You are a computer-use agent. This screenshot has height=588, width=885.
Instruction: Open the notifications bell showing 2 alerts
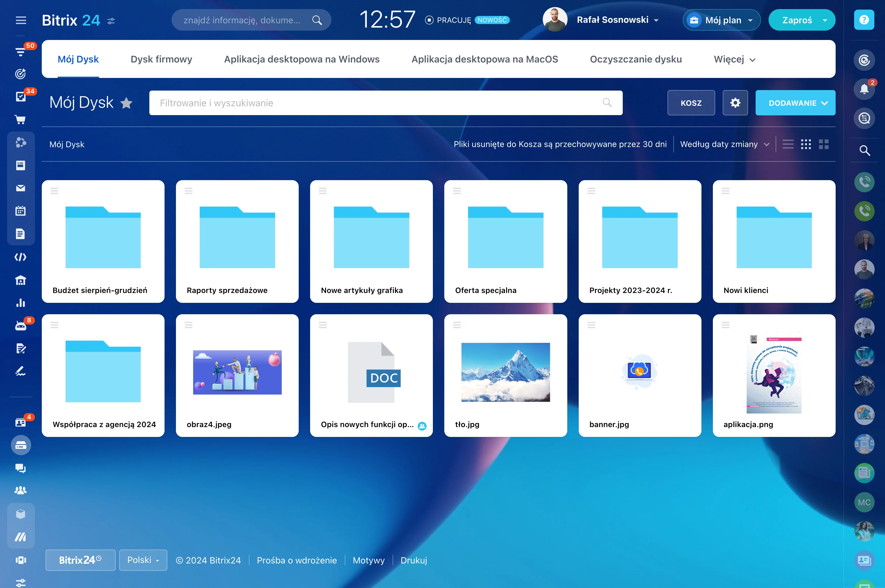864,89
